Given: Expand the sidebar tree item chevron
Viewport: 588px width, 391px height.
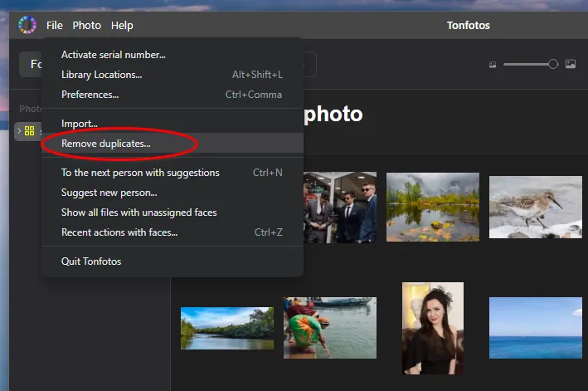Looking at the screenshot, I should click(x=19, y=130).
